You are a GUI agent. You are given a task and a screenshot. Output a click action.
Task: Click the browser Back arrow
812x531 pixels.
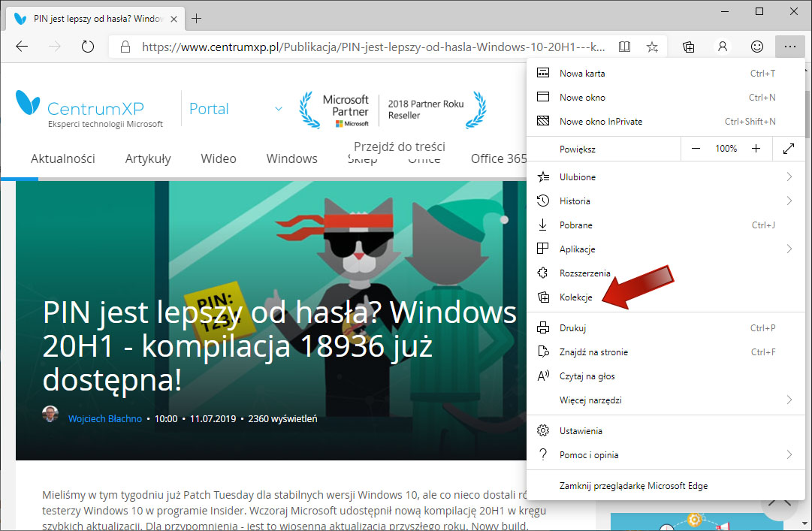22,47
